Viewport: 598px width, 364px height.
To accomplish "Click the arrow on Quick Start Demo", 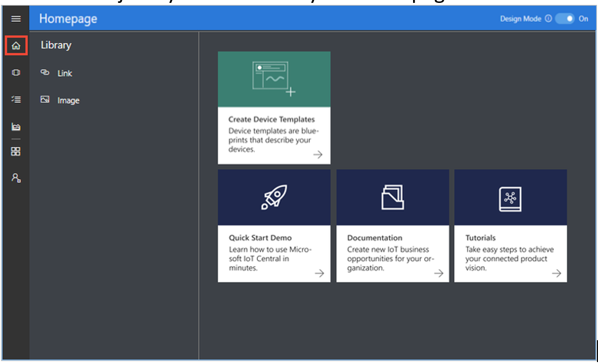I will click(x=319, y=273).
